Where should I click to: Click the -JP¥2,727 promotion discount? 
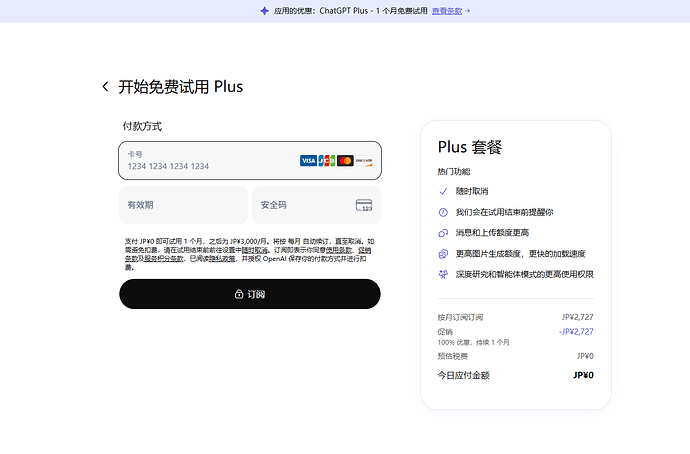click(x=576, y=332)
